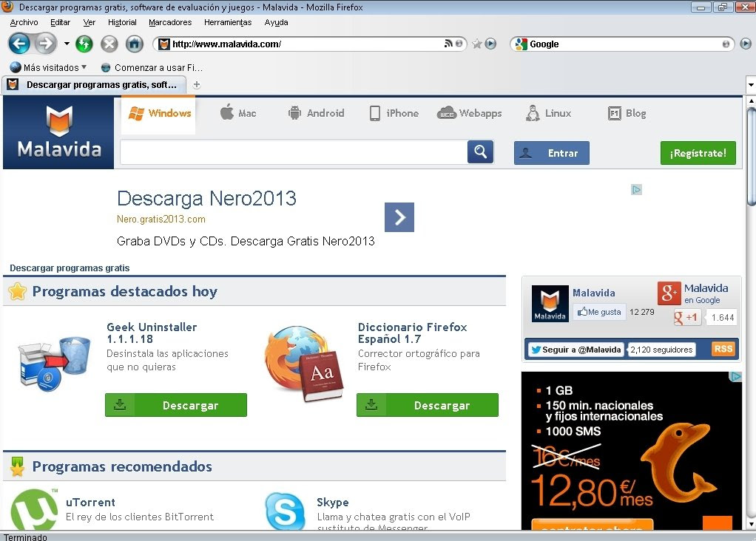Open a new tab with the plus button

pos(197,85)
